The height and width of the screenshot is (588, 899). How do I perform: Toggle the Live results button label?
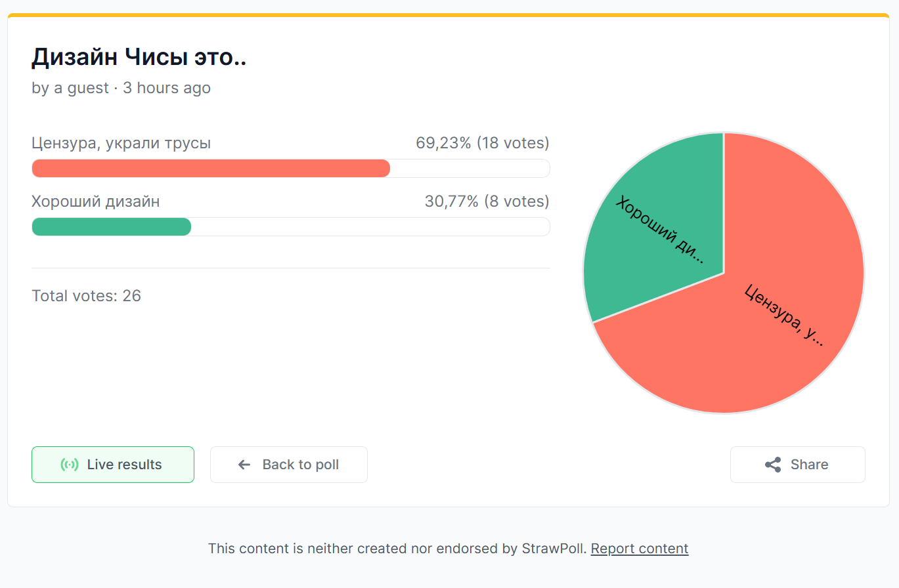124,465
